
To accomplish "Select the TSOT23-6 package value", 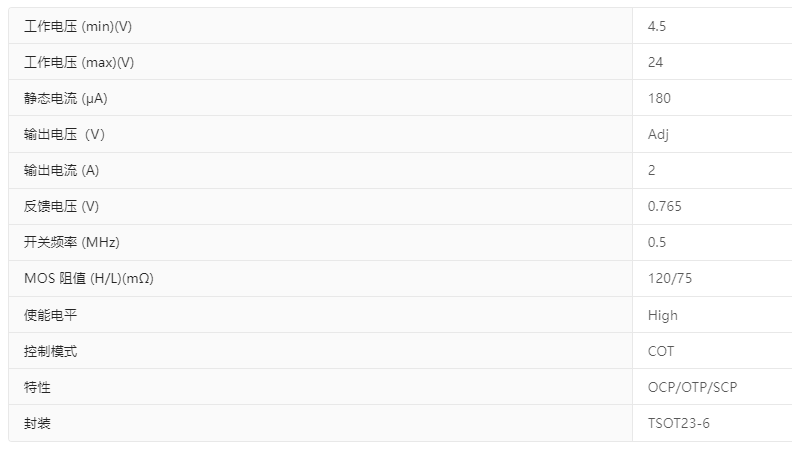I will click(679, 423).
